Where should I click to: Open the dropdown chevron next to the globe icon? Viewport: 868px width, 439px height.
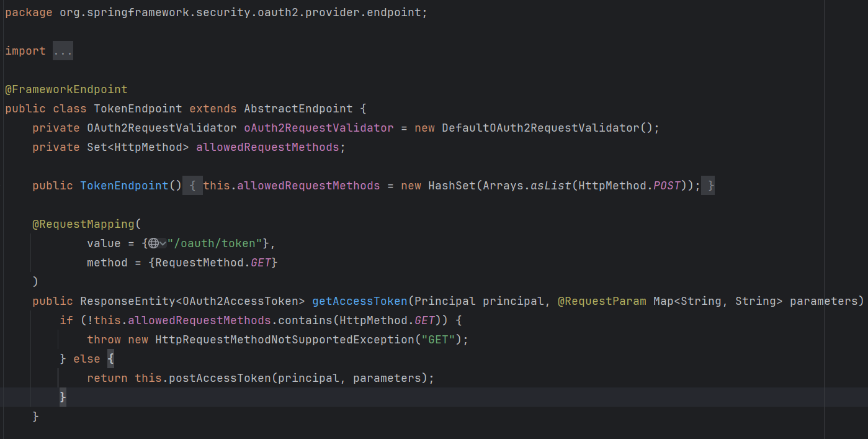tap(163, 243)
